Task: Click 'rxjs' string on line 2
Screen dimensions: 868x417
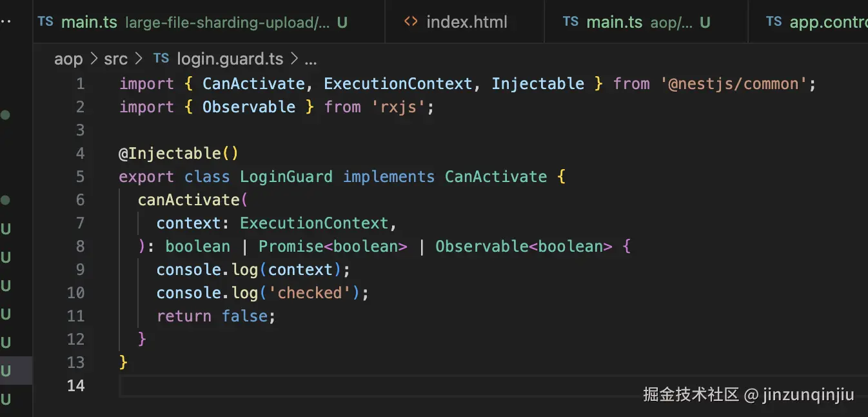Action: click(398, 107)
